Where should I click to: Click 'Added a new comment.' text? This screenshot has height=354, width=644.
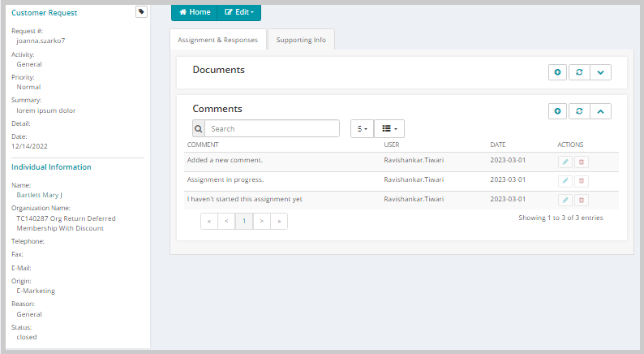(225, 160)
